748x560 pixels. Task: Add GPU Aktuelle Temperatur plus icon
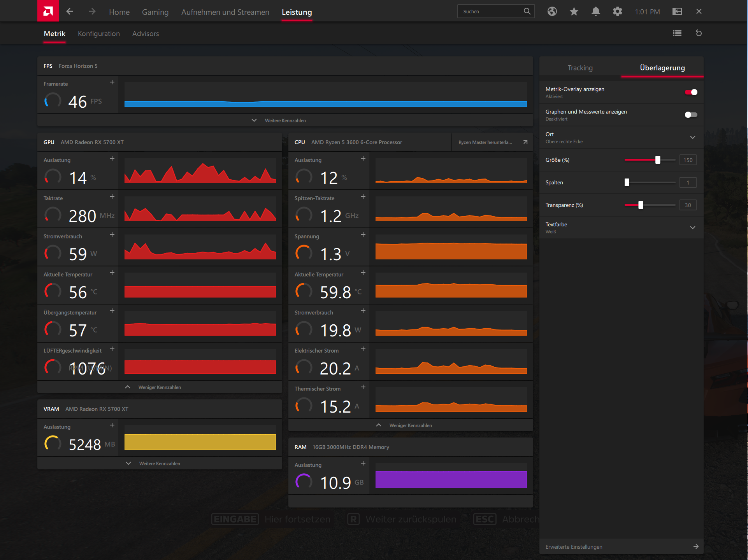(x=112, y=273)
